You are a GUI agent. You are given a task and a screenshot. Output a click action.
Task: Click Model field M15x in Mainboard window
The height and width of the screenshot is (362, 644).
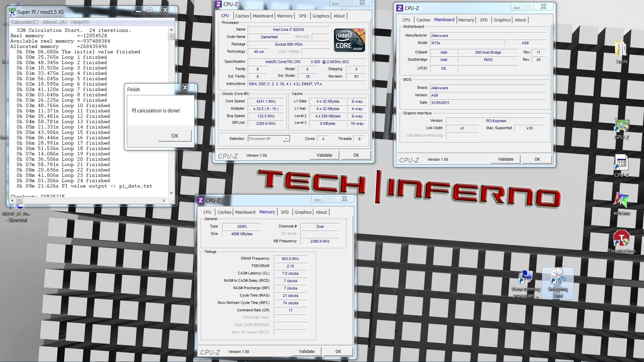pyautogui.click(x=467, y=43)
